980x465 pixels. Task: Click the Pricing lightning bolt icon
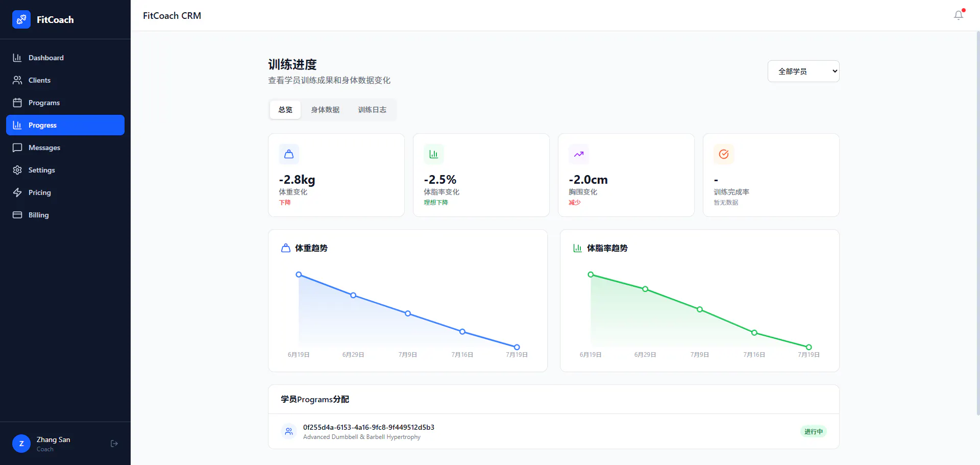(17, 192)
